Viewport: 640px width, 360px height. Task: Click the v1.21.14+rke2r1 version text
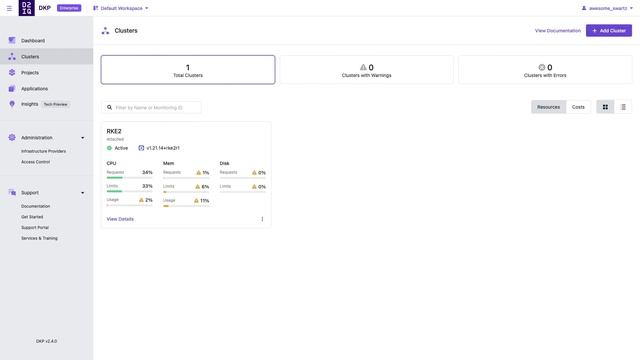pos(163,148)
